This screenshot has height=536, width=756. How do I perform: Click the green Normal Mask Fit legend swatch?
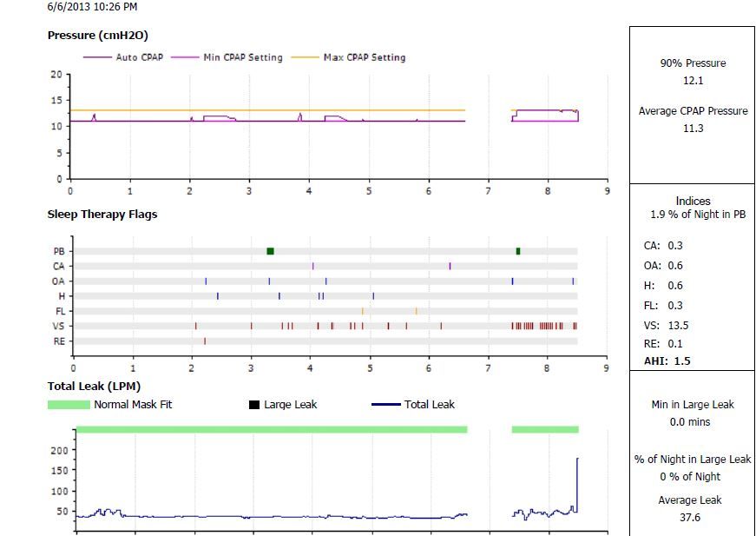(69, 405)
